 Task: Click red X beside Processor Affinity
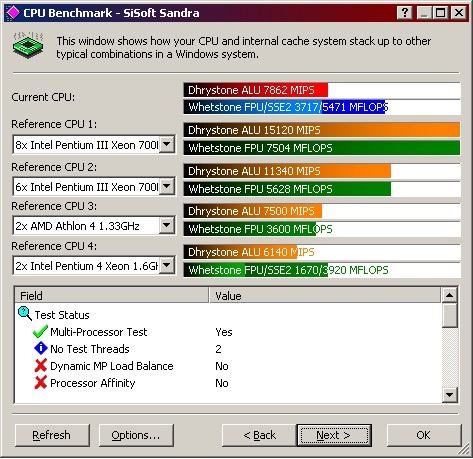pos(41,382)
